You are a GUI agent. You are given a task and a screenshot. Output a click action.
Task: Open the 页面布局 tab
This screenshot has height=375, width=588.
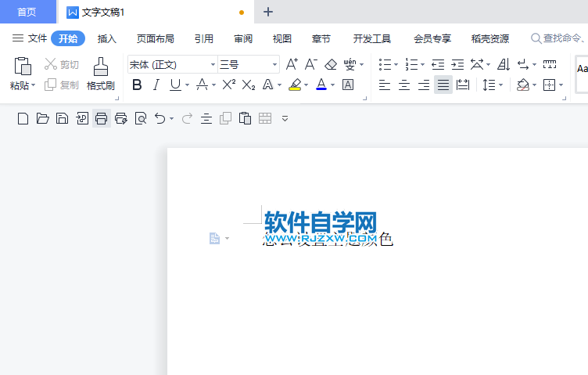tap(156, 38)
